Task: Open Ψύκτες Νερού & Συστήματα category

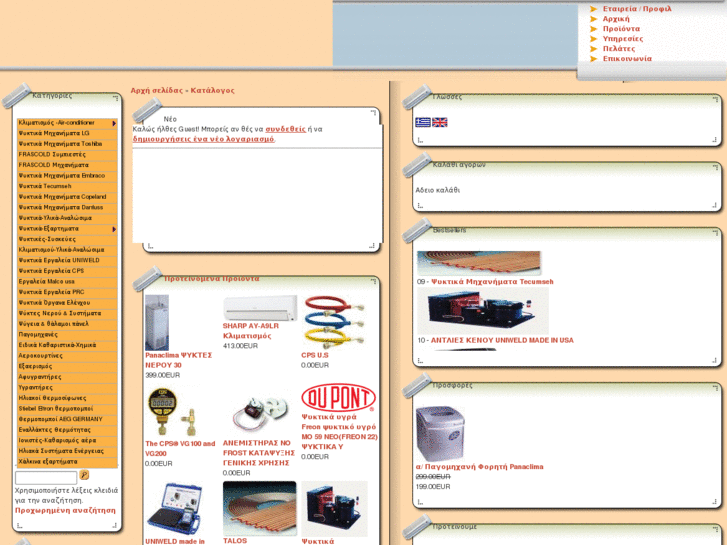Action: (x=67, y=314)
